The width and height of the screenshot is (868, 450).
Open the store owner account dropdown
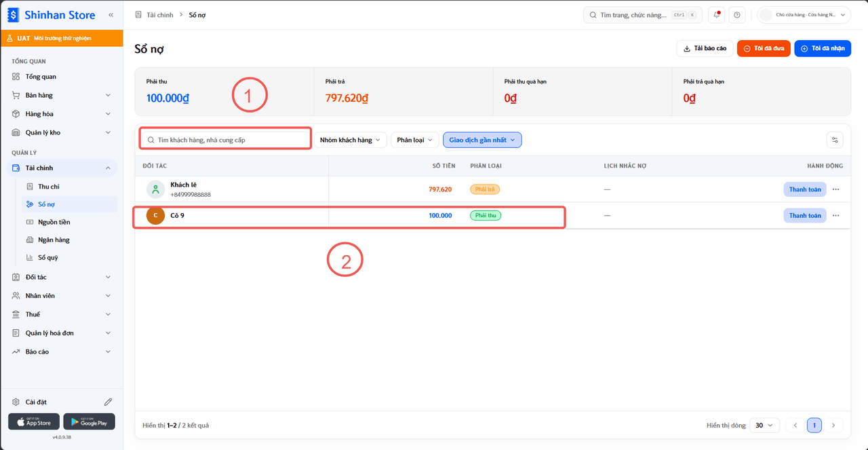pos(804,15)
